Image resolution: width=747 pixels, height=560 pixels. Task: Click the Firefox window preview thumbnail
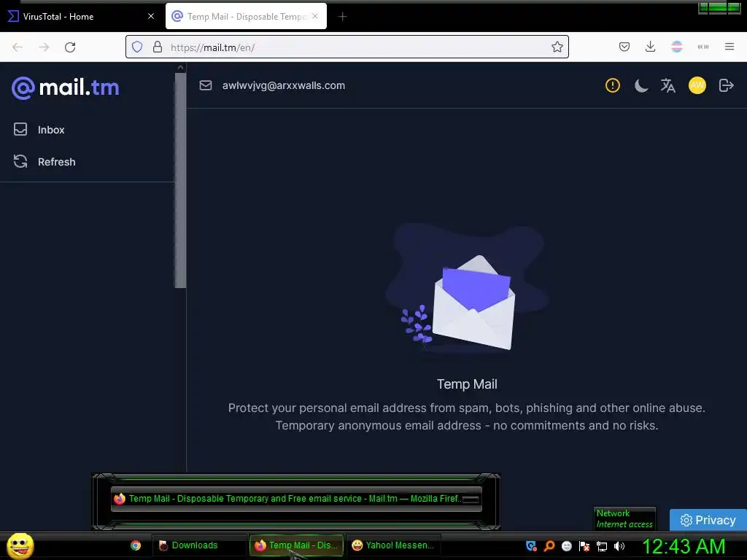pos(296,499)
